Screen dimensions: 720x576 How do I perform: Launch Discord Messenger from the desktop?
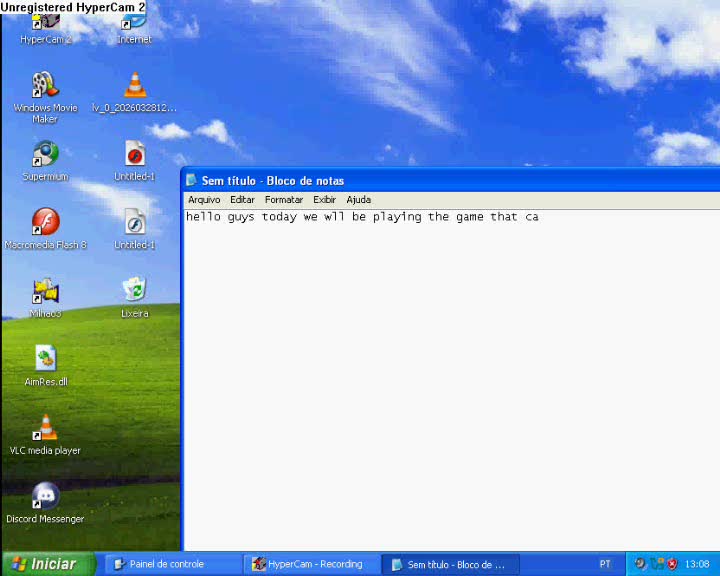pyautogui.click(x=45, y=496)
